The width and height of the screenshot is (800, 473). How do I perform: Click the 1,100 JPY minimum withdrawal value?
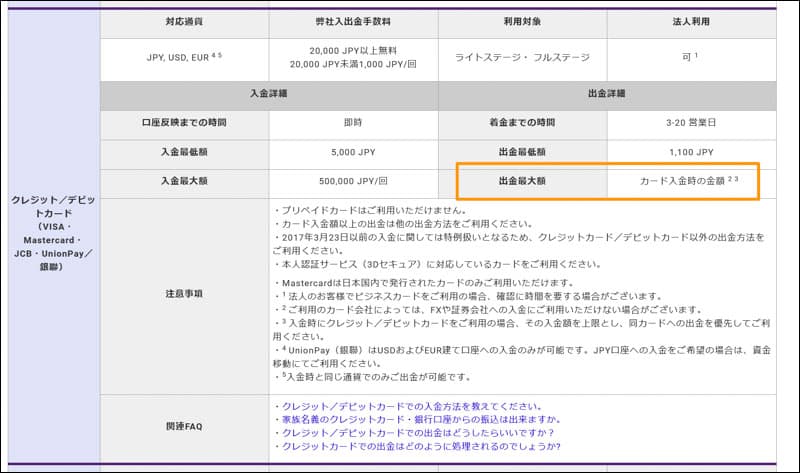[691, 152]
